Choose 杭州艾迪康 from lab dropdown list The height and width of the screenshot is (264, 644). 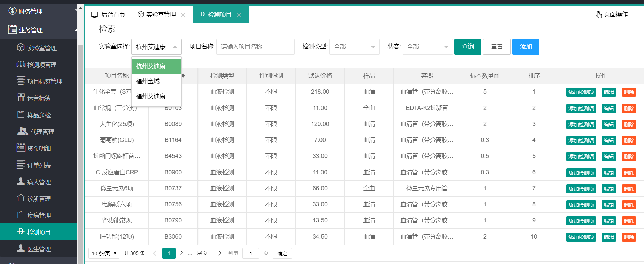[x=156, y=66]
